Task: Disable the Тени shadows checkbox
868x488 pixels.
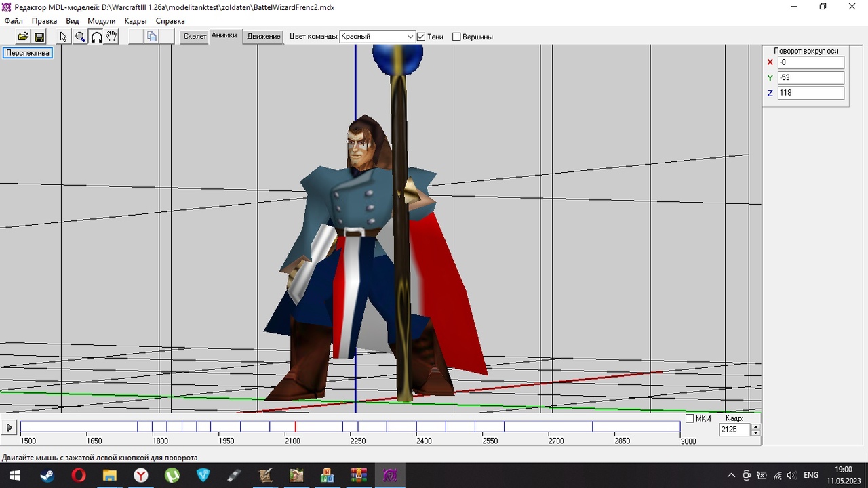Action: click(421, 37)
